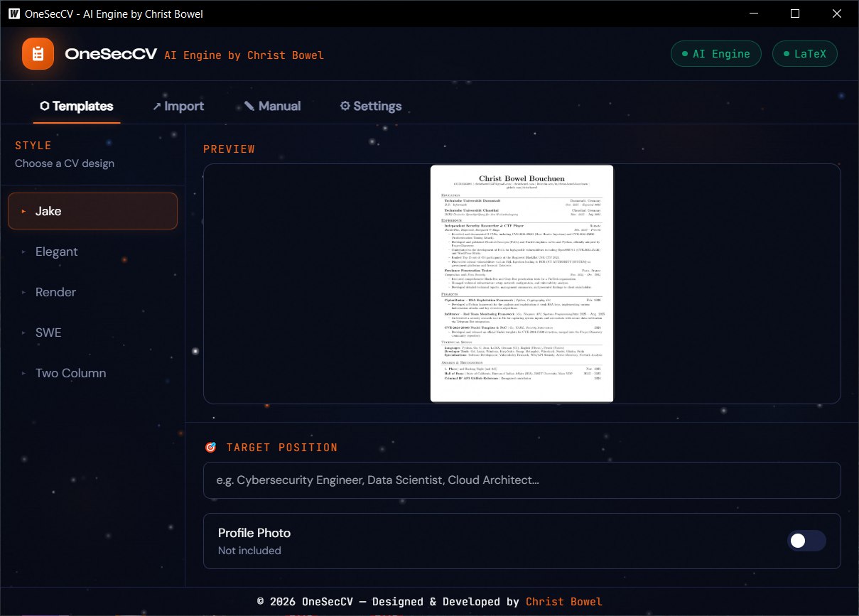859x616 pixels.
Task: Click the orange OneSecCV clipboard logo icon
Action: (x=39, y=53)
